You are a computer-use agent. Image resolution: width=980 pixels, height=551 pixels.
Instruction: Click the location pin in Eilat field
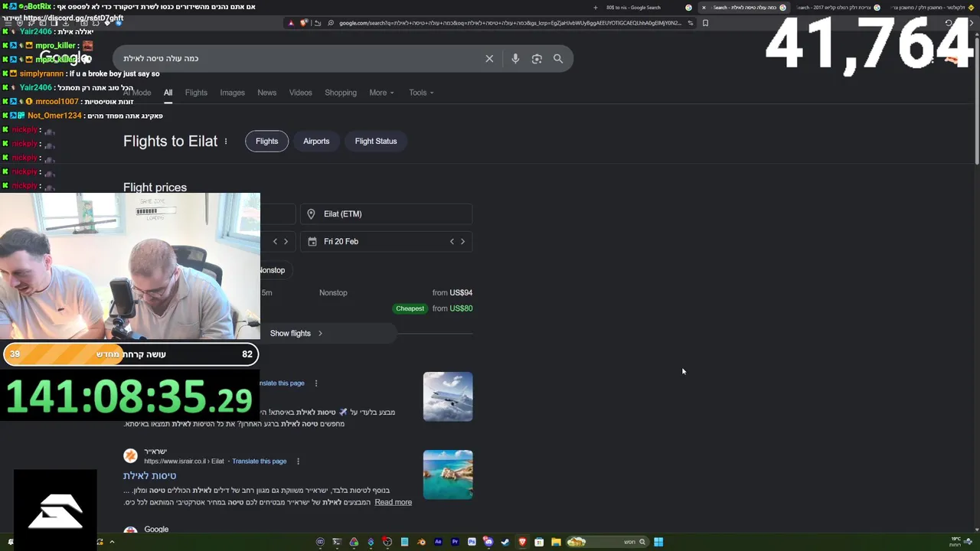point(312,214)
